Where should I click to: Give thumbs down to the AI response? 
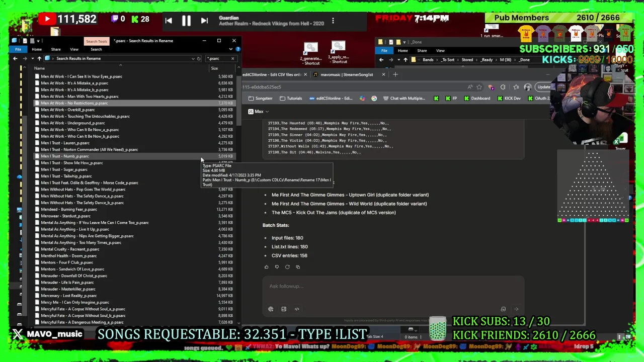coord(277,267)
